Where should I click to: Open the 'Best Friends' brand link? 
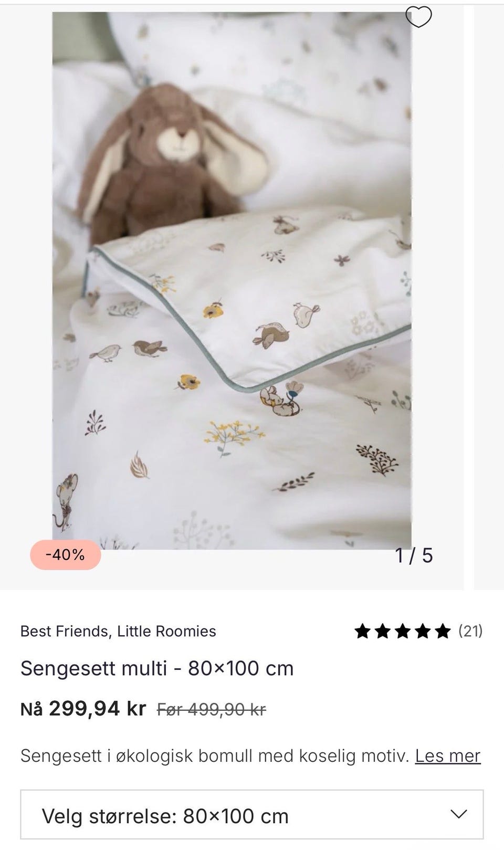(x=65, y=631)
